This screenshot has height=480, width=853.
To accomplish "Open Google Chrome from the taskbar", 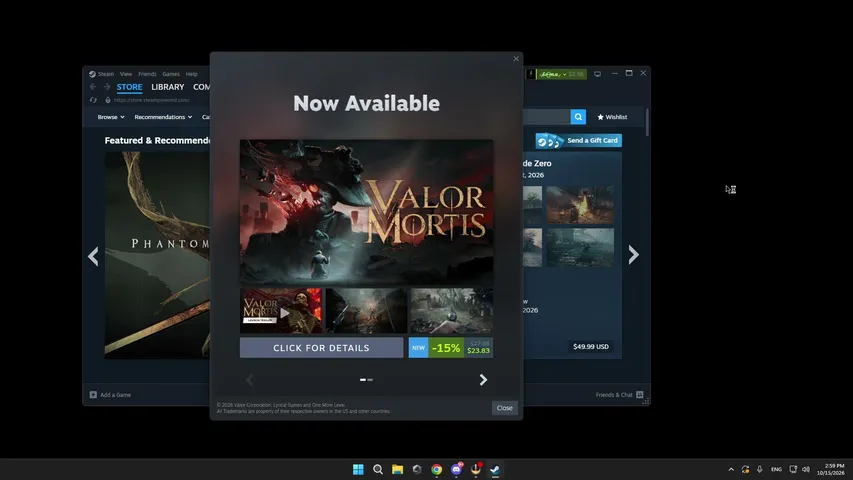I will tap(436, 469).
